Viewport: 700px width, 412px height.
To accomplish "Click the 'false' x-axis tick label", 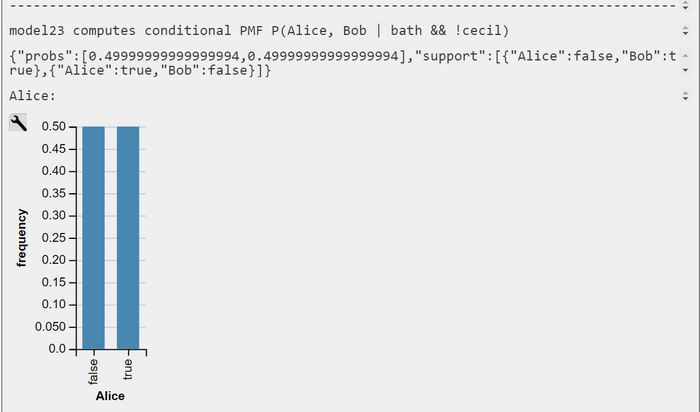I will [x=93, y=371].
